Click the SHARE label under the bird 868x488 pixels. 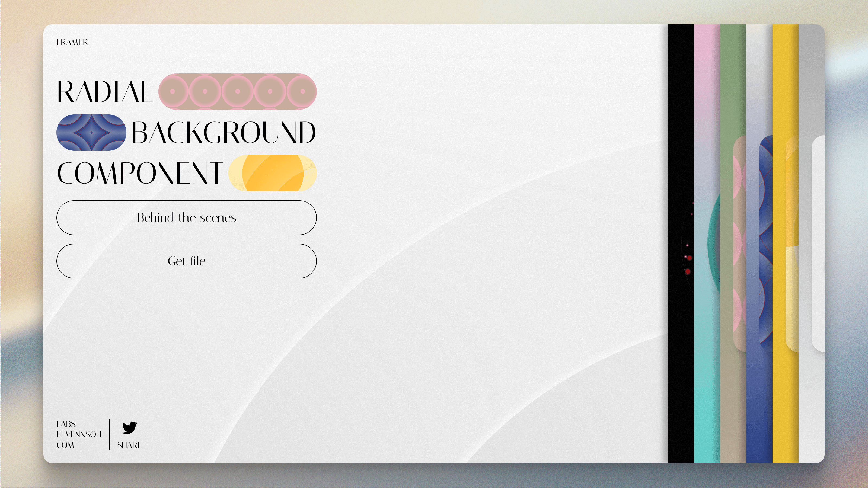[129, 445]
